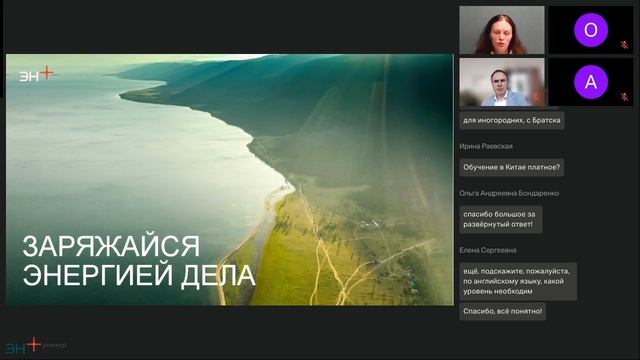Click sender name 'Ирина Раевская'
Image resolution: width=640 pixels, height=360 pixels.
point(486,146)
